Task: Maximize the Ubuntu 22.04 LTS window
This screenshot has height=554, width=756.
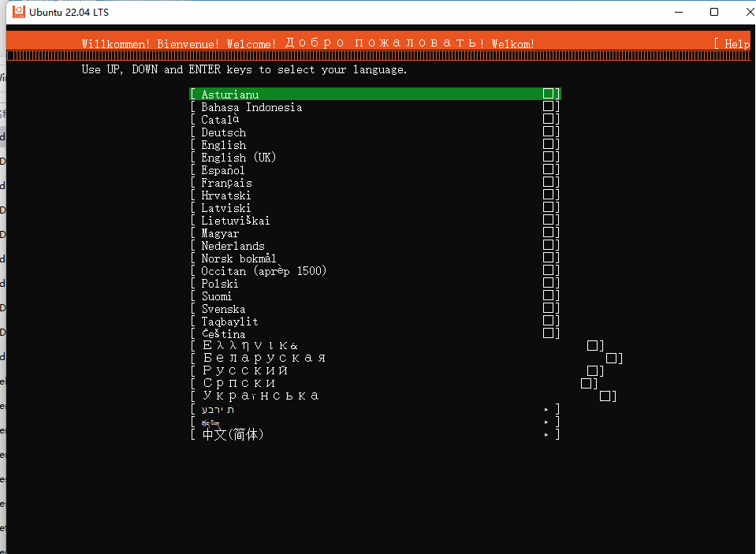Action: (x=714, y=12)
